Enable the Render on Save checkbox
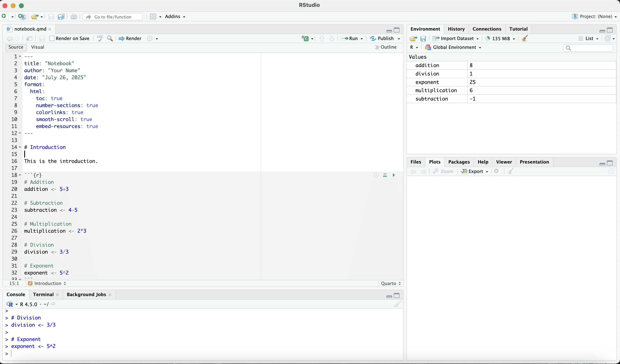The width and height of the screenshot is (620, 364). point(52,38)
